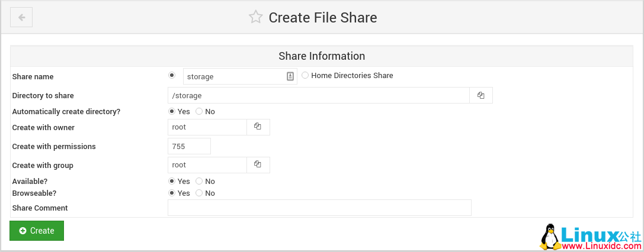
Task: Set Browseable to No
Action: click(x=199, y=193)
